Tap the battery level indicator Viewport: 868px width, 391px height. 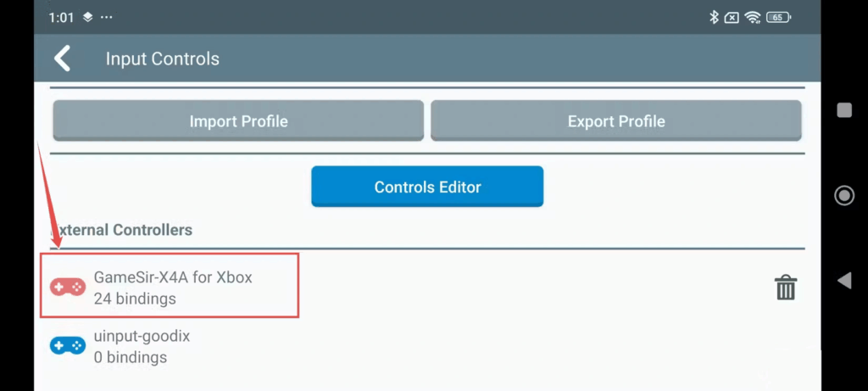point(778,17)
